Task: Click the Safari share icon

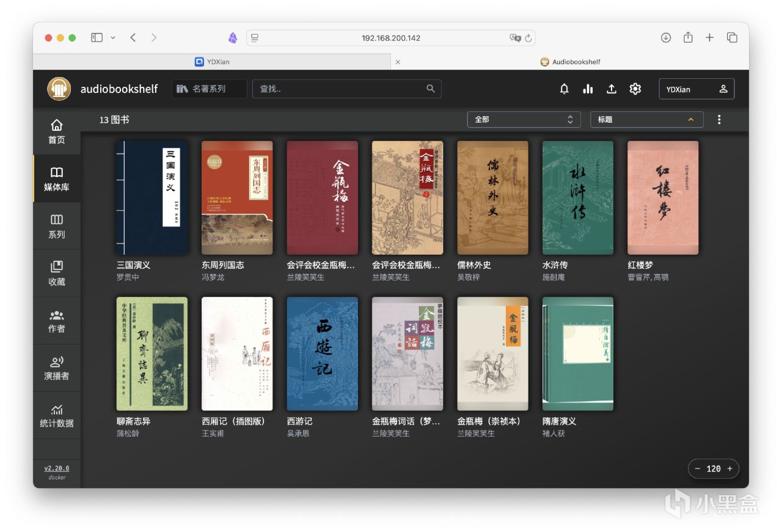Action: [688, 37]
